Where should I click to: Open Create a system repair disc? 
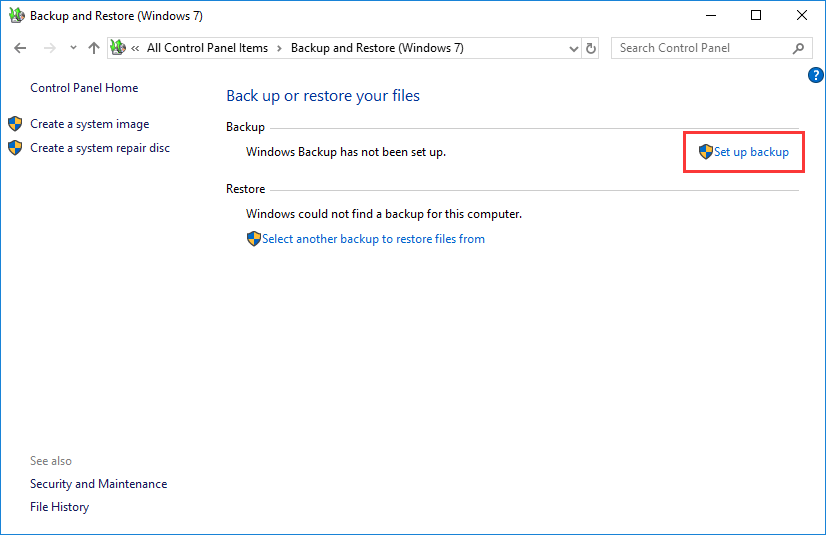pos(100,148)
